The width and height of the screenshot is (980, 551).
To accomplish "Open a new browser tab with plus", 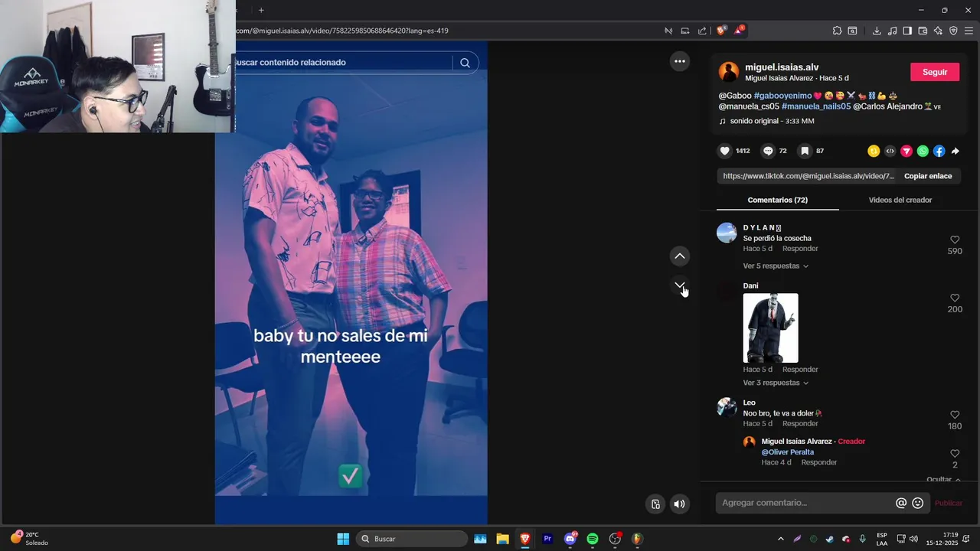I will click(x=261, y=10).
